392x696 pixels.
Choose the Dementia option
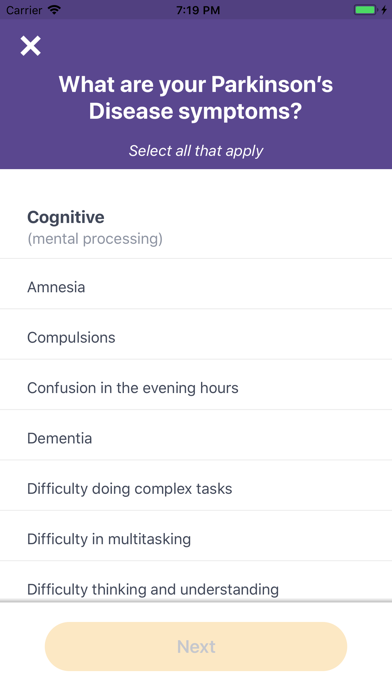(x=196, y=435)
